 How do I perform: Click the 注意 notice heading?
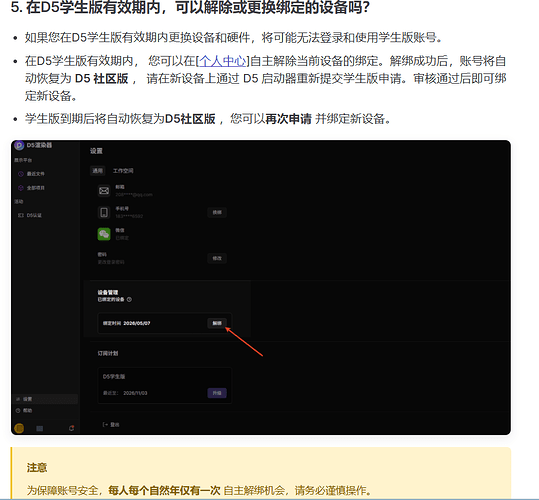(x=37, y=468)
